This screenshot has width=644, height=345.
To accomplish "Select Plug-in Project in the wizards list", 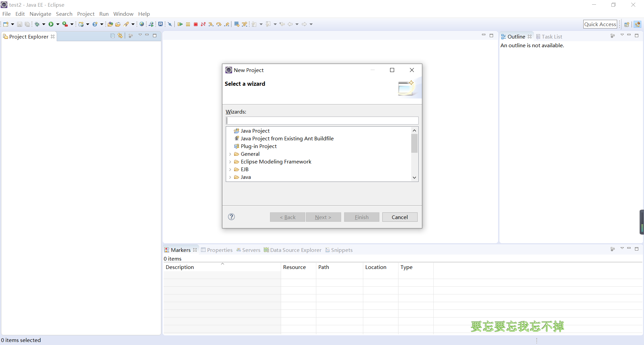I will pos(255,146).
